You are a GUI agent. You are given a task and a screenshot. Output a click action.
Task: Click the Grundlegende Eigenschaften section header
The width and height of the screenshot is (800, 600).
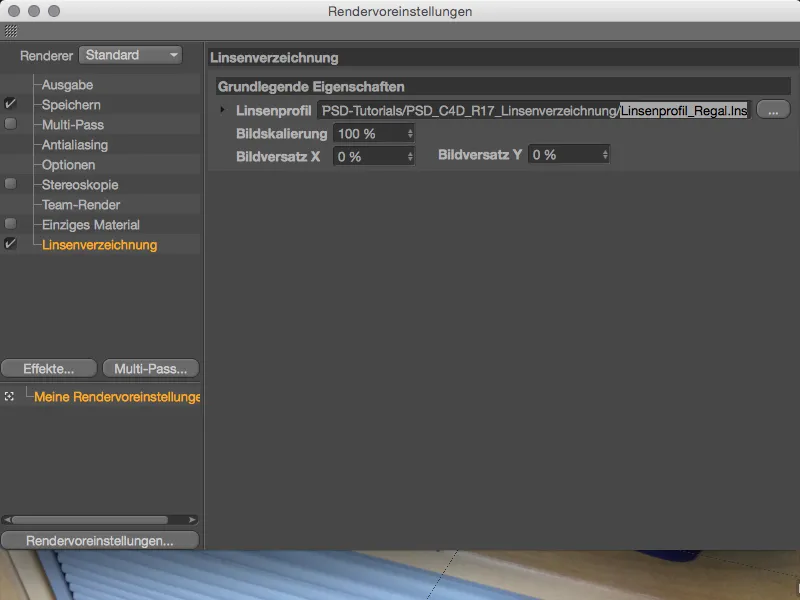point(503,86)
